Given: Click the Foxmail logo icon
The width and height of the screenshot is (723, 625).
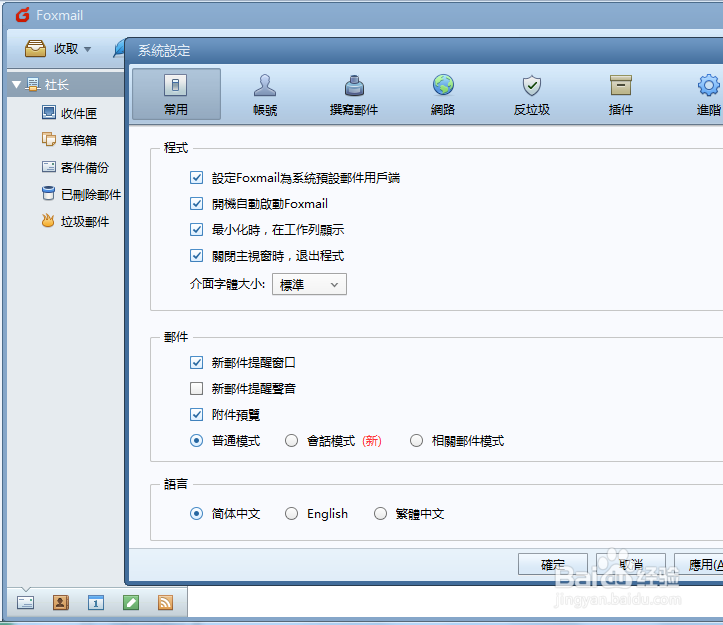Looking at the screenshot, I should coord(23,15).
